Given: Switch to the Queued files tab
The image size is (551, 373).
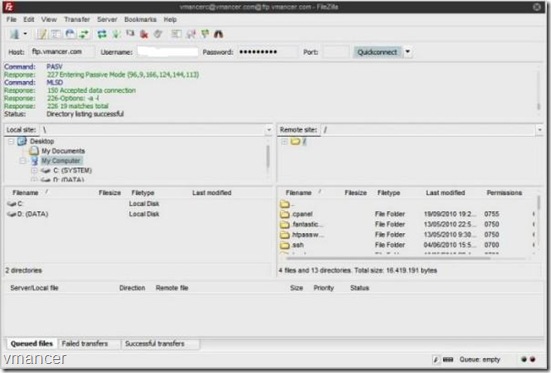Looking at the screenshot, I should pos(32,343).
